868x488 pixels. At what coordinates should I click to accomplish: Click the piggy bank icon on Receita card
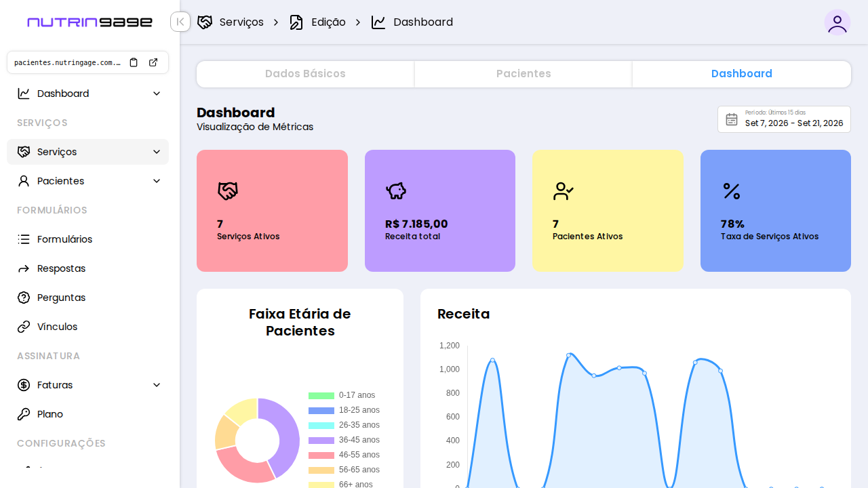point(396,191)
